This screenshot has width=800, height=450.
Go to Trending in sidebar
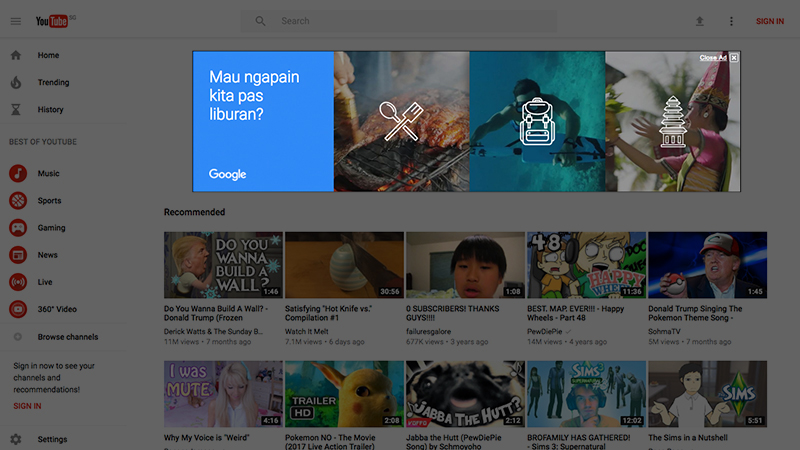(53, 83)
